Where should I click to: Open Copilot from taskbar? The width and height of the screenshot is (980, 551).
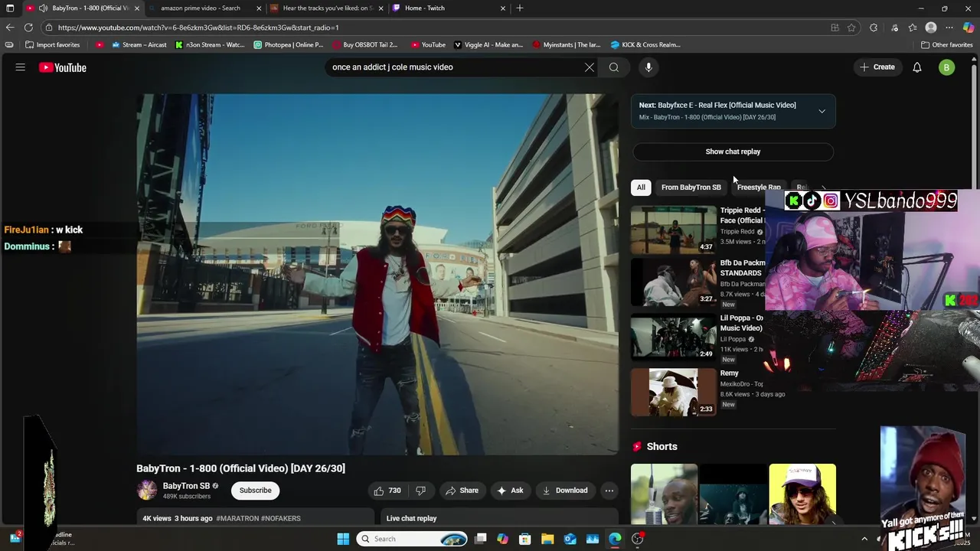502,539
